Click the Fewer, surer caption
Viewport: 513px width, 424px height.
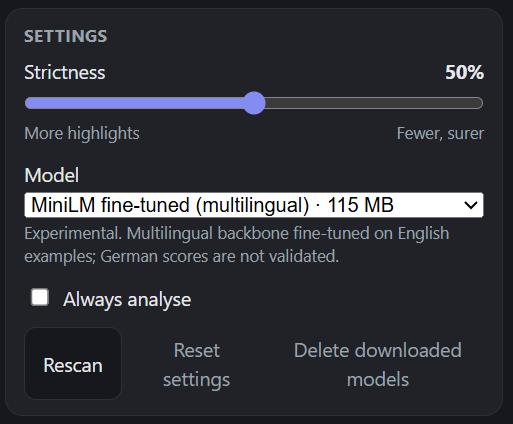point(440,133)
